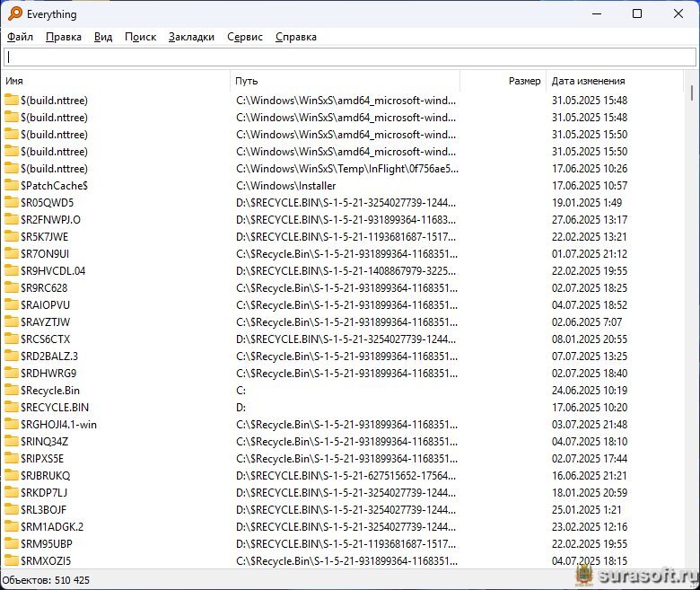Click path C:\Windows\Installer
This screenshot has width=700, height=590.
pyautogui.click(x=285, y=185)
